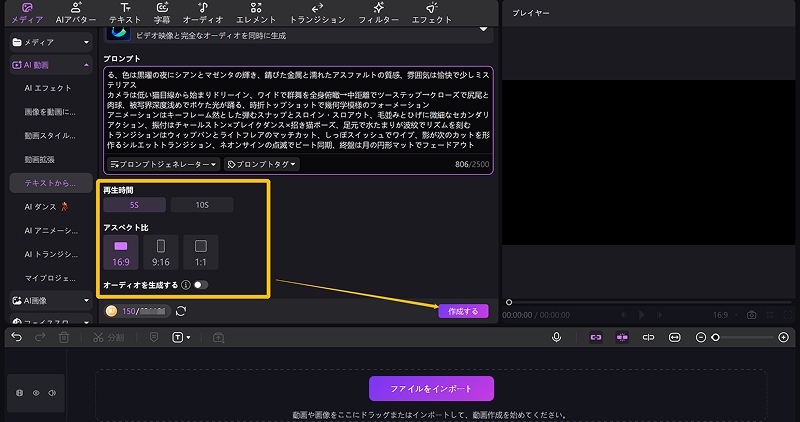
Task: Expand the model selector dropdown arrow
Action: coord(483,30)
